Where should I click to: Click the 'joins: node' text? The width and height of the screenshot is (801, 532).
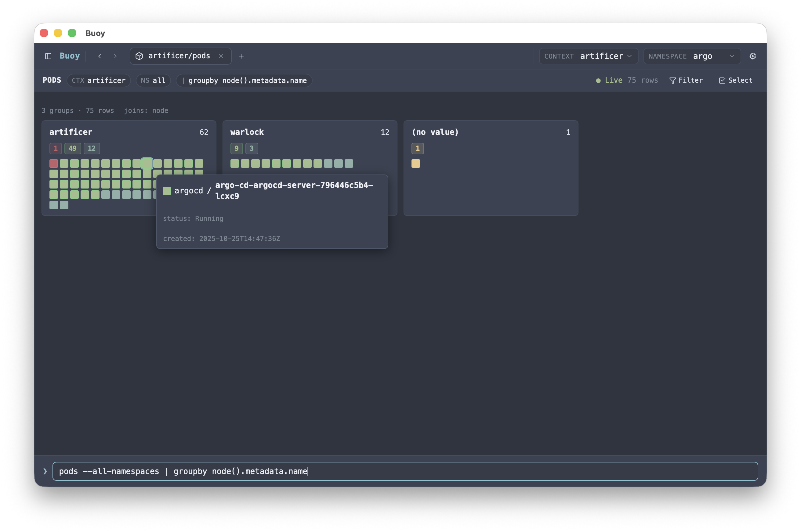(146, 111)
